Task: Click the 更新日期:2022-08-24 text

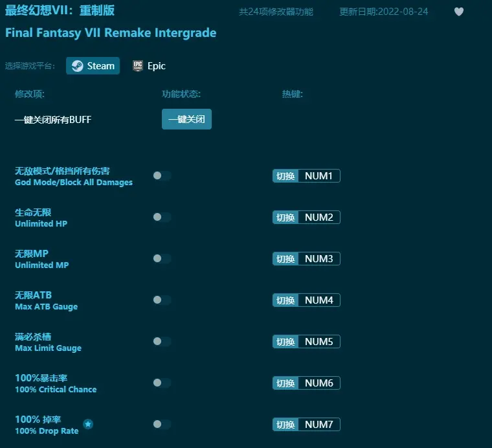Action: pyautogui.click(x=383, y=12)
